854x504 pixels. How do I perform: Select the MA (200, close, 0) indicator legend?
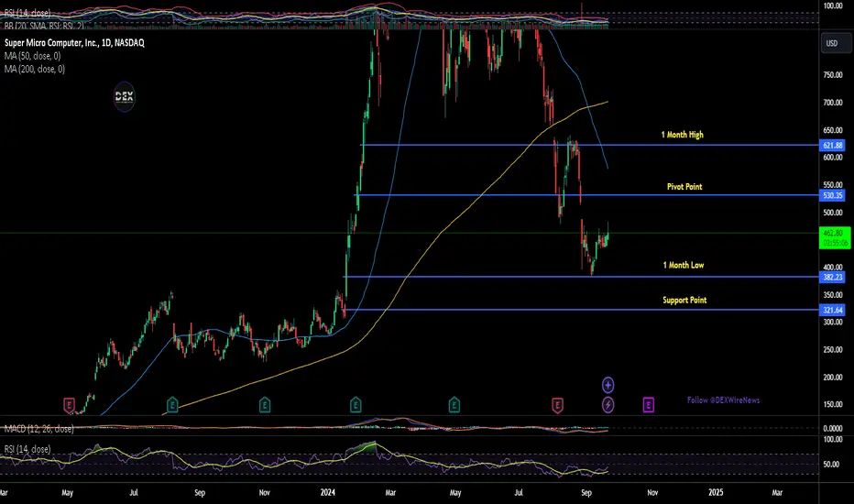click(35, 70)
